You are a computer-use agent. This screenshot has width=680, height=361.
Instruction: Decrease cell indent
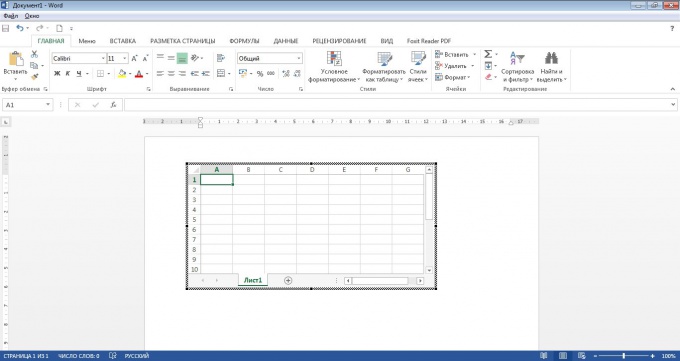(194, 74)
